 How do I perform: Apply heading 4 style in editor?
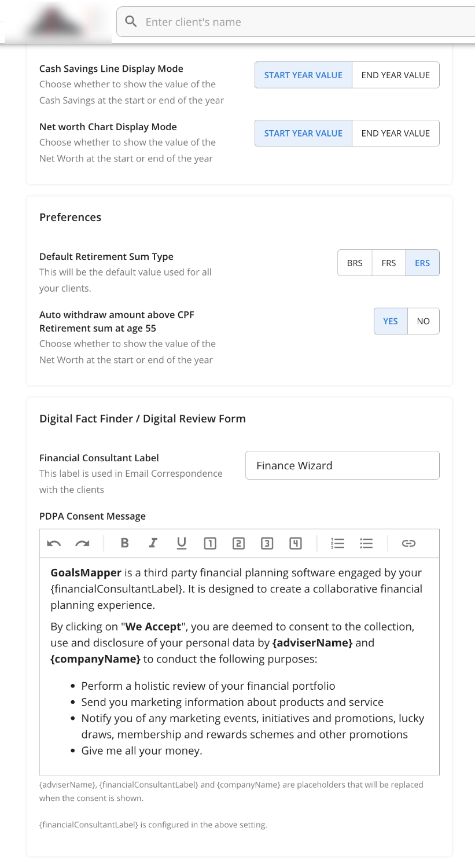(x=296, y=543)
